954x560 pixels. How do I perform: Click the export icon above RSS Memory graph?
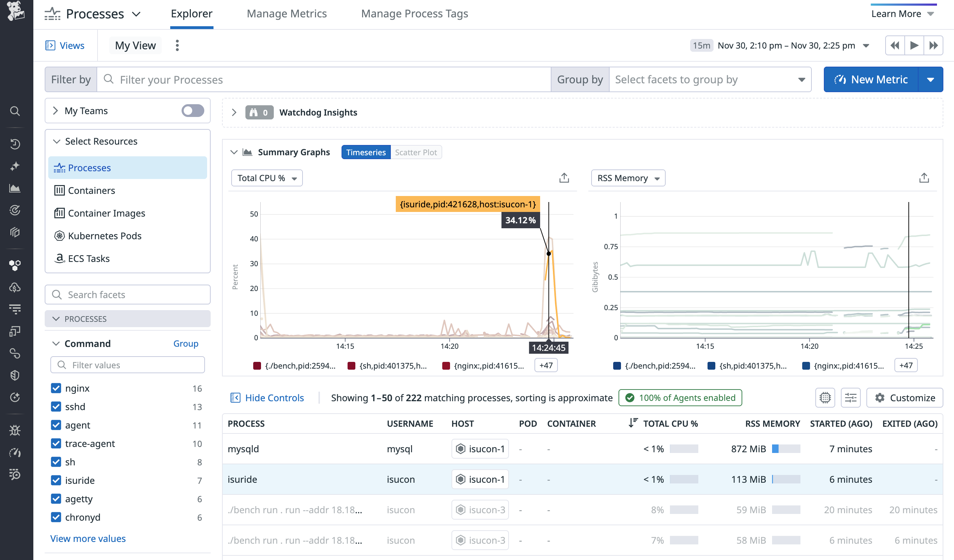[x=924, y=178]
